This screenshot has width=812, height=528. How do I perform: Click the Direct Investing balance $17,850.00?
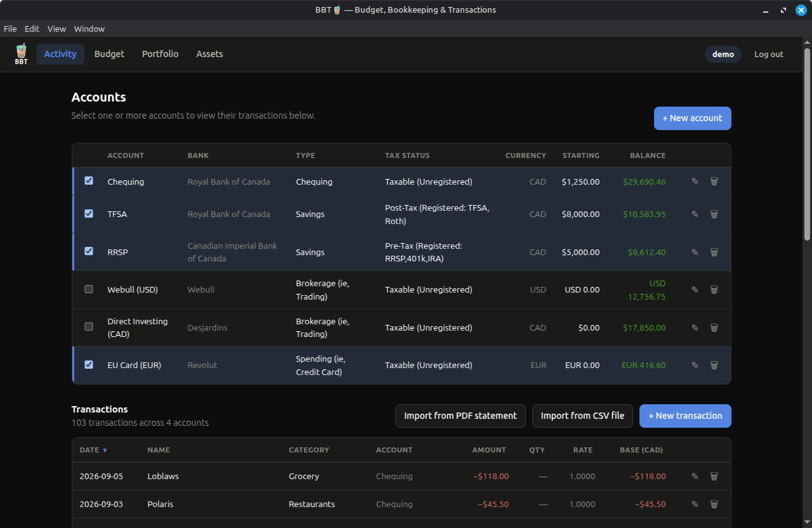[x=645, y=328]
